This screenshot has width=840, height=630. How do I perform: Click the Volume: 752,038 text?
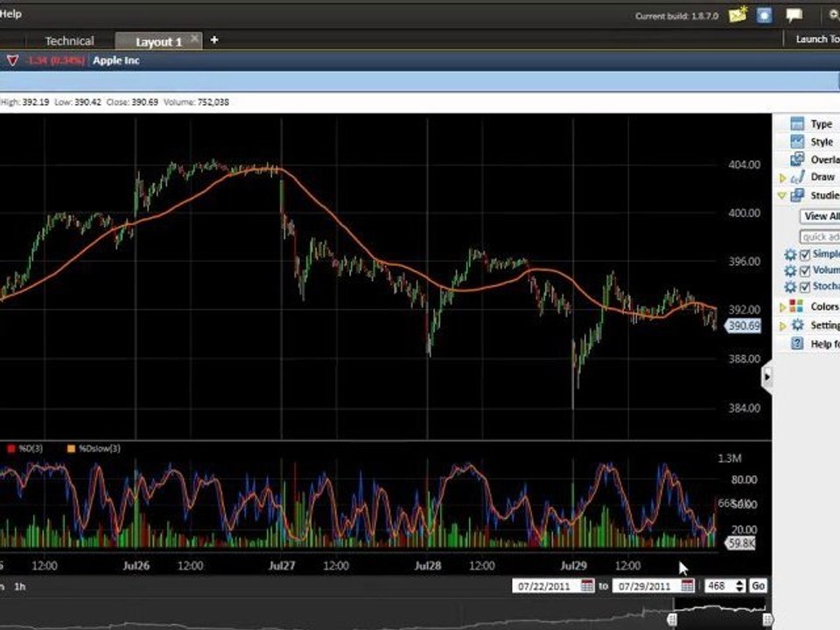(x=196, y=101)
